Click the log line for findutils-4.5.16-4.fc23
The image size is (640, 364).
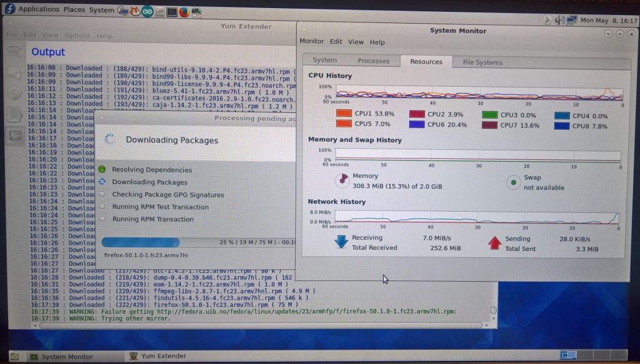(169, 298)
